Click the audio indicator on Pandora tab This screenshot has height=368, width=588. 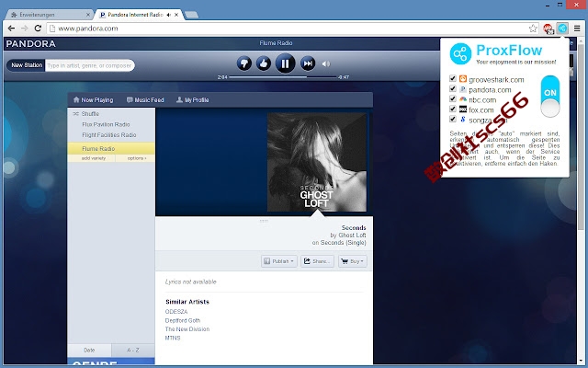click(x=168, y=15)
